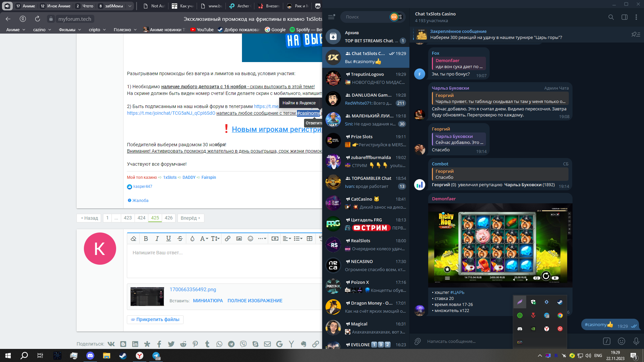Open the font size dropdown in the editor
Image resolution: width=644 pixels, height=362 pixels.
215,239
